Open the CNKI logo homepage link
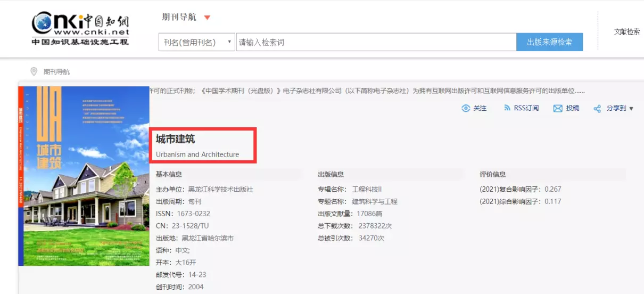Viewport: 644px width, 294px height. point(80,28)
